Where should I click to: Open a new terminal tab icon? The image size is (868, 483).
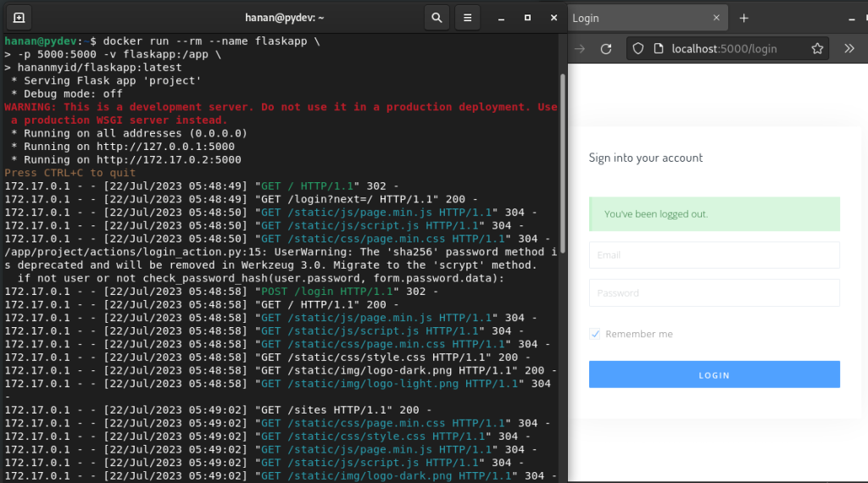[x=19, y=18]
